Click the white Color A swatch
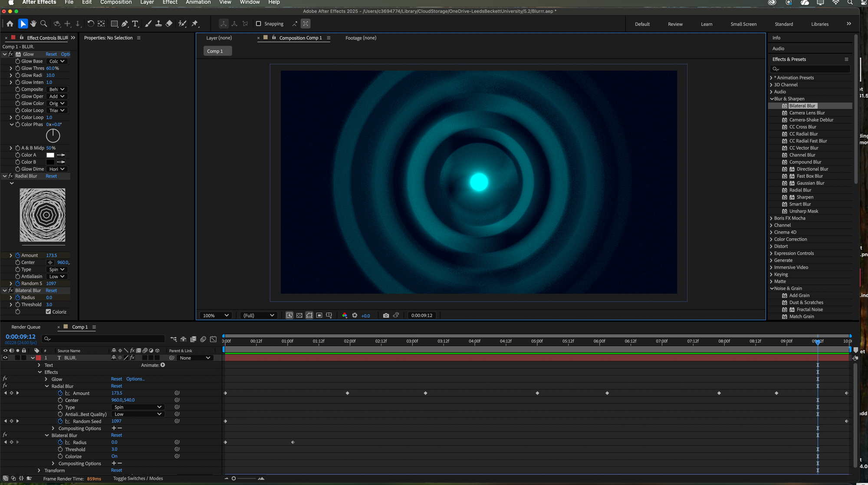The image size is (868, 485). pos(50,155)
